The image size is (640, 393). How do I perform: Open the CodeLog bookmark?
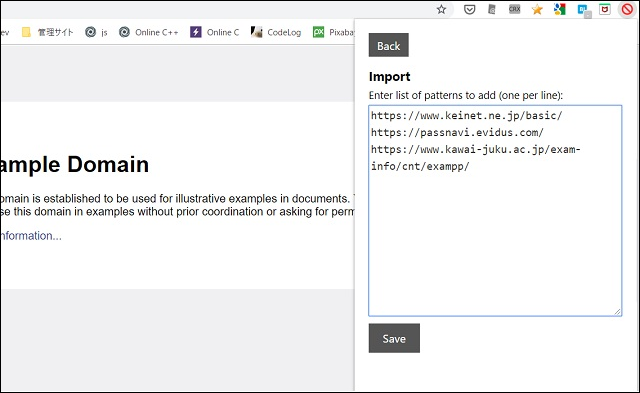coord(276,32)
